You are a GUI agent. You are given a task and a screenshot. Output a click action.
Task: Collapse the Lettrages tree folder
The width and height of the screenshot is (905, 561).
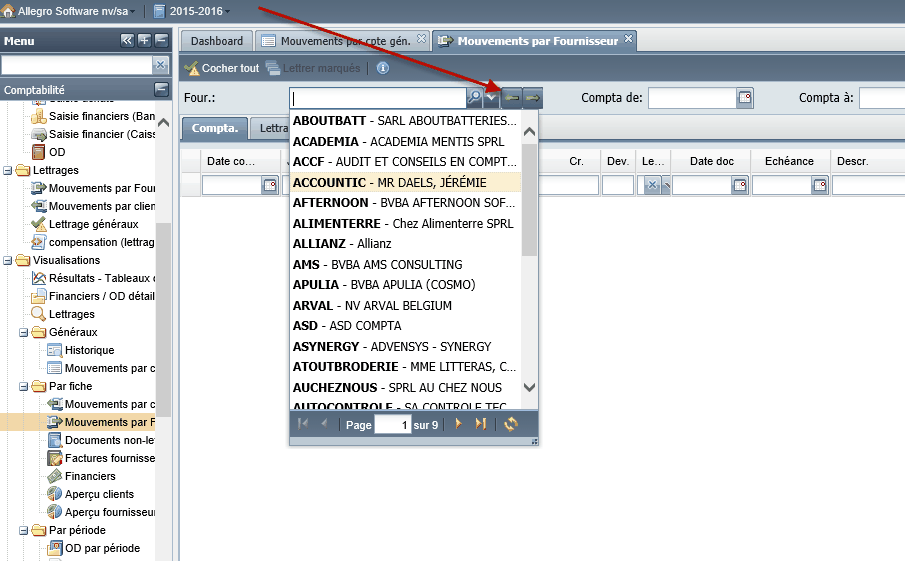8,170
